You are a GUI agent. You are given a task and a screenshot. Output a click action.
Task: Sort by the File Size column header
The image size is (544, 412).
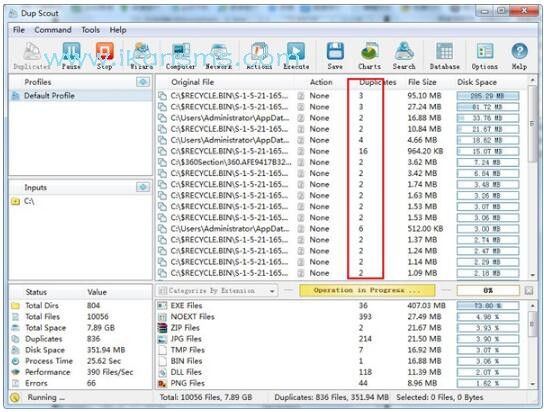point(422,82)
